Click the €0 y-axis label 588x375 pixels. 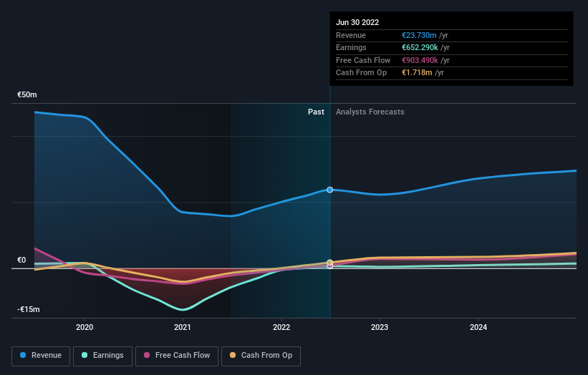(x=21, y=260)
